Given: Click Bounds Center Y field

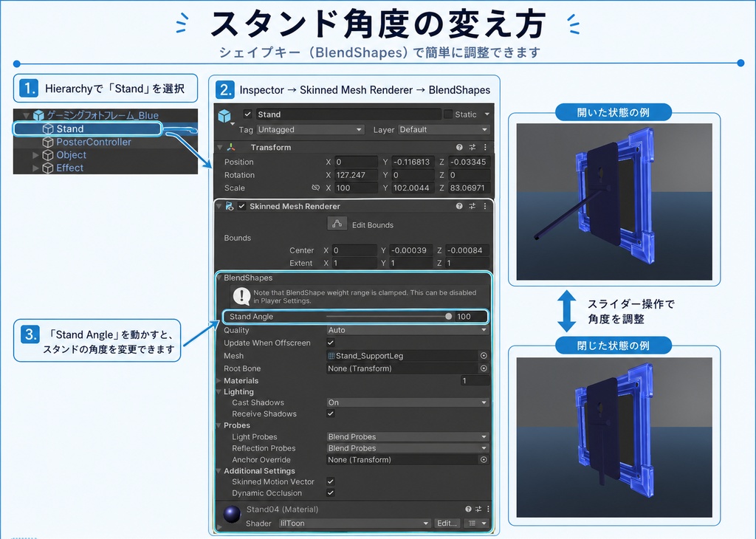Looking at the screenshot, I should coord(410,250).
